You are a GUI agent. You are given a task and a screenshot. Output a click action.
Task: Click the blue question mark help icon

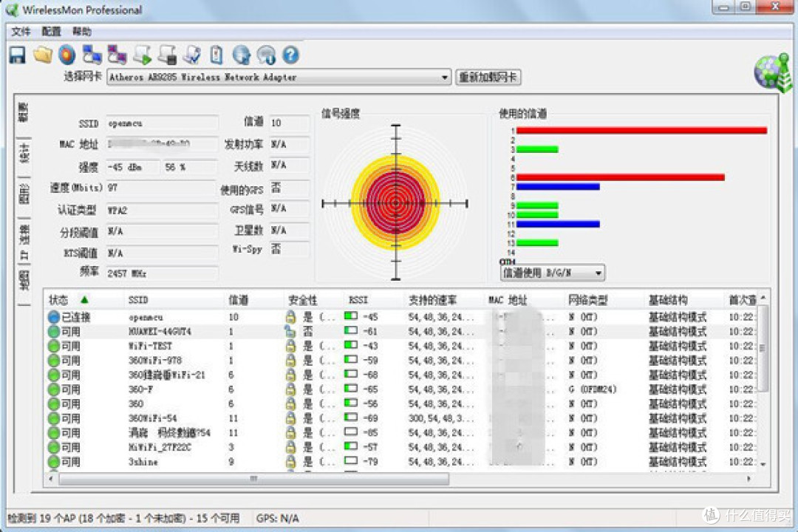tap(290, 55)
